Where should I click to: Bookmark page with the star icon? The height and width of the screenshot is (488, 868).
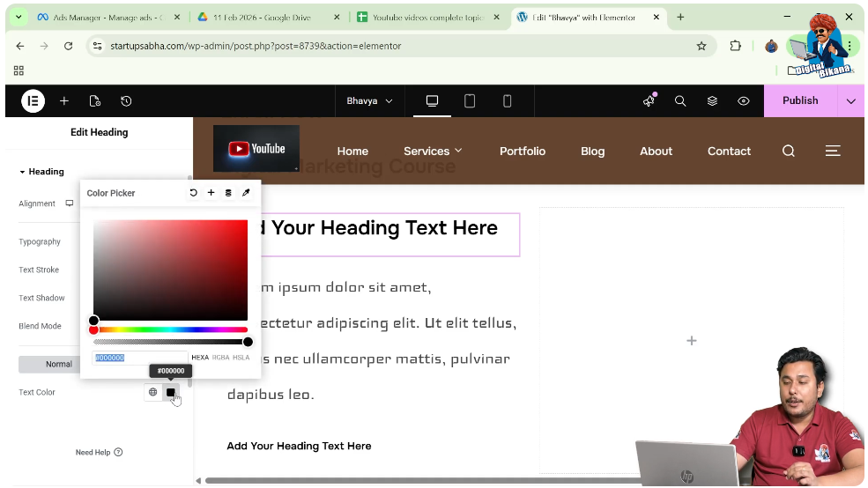coord(701,46)
